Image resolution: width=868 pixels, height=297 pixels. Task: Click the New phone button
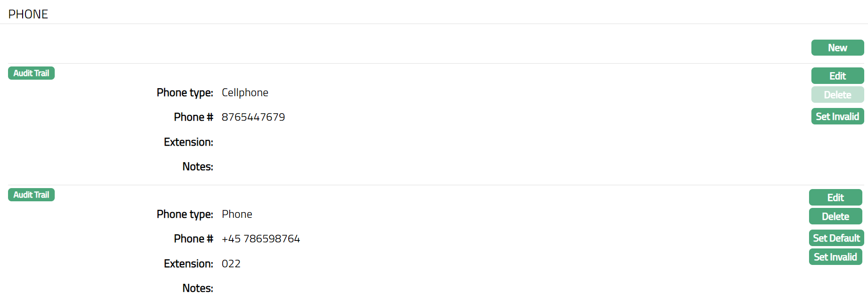(837, 48)
